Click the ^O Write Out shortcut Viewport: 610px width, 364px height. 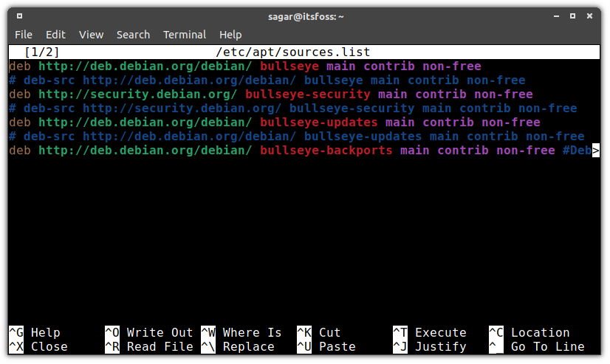pos(149,332)
